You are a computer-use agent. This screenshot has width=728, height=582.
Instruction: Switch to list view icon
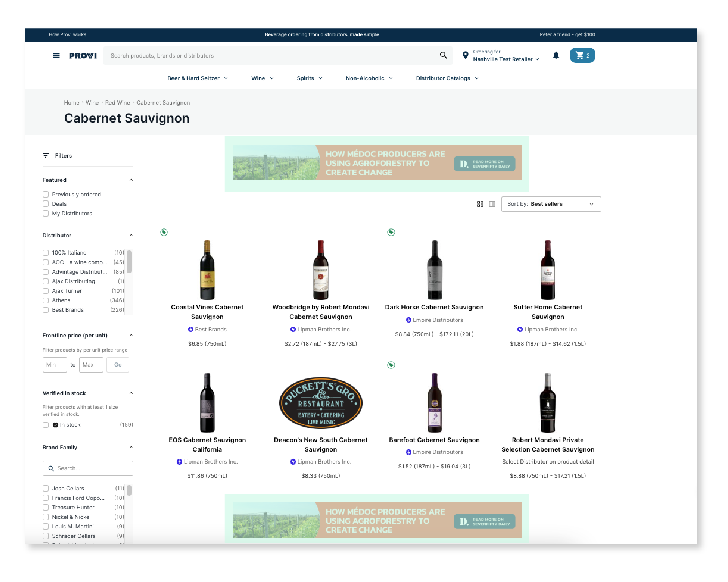click(x=492, y=204)
